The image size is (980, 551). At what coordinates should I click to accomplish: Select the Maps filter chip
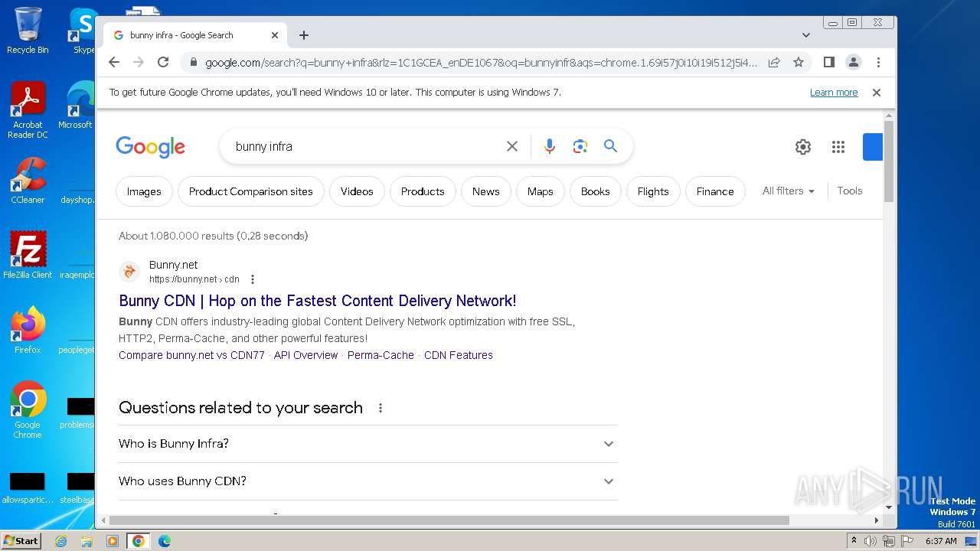[x=541, y=191]
